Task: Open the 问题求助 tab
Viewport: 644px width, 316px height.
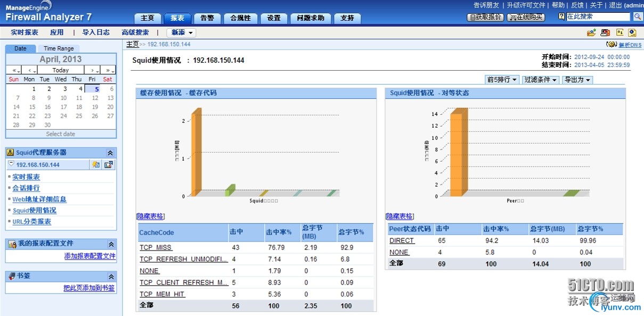Action: pyautogui.click(x=311, y=18)
